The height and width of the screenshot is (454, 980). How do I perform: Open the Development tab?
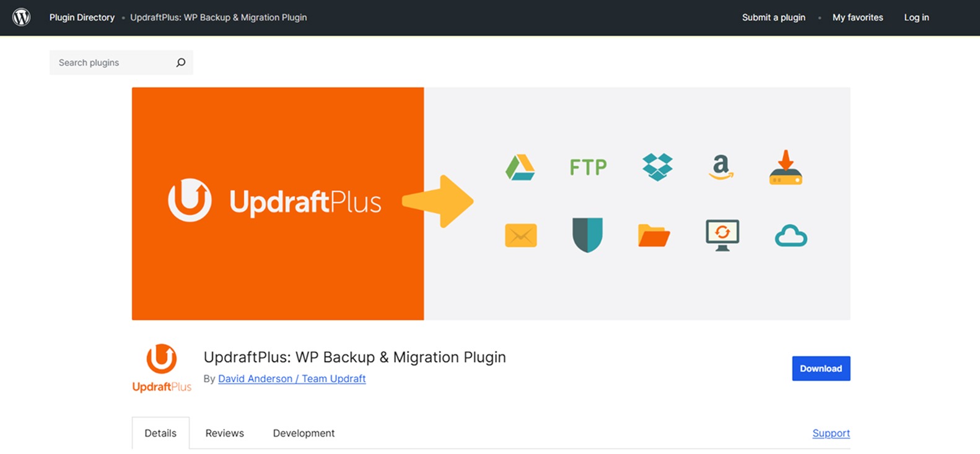pos(304,433)
